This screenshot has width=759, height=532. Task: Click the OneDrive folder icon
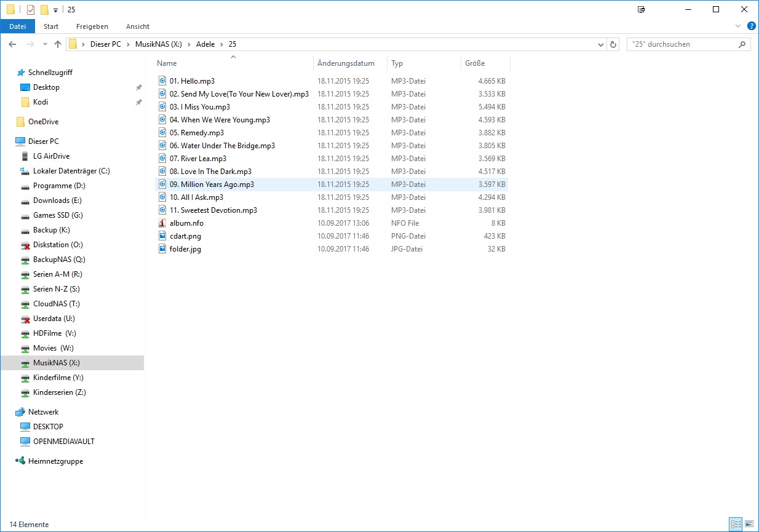pos(20,122)
